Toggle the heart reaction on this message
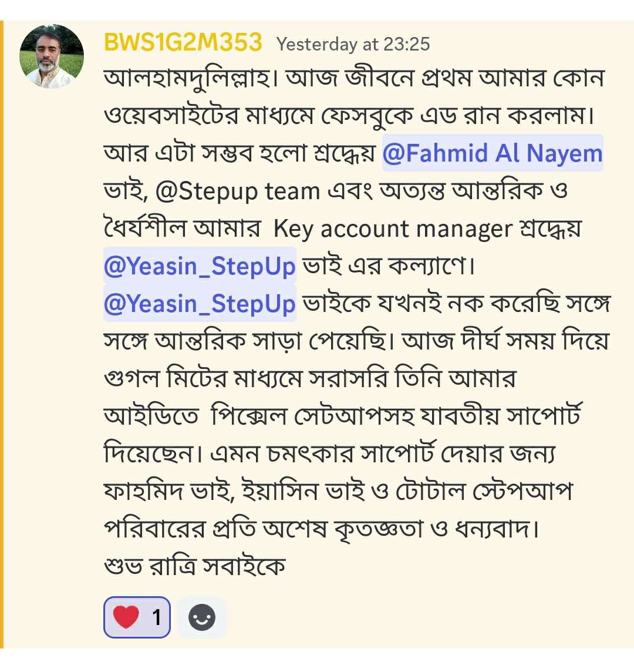 pyautogui.click(x=137, y=617)
